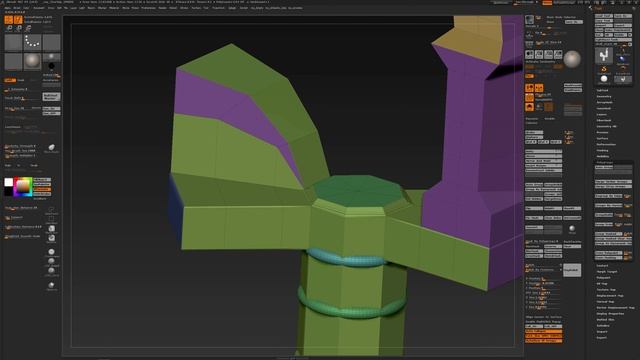The height and width of the screenshot is (360, 640).
Task: Expand the Displacement Map subpalette
Action: pos(610,296)
